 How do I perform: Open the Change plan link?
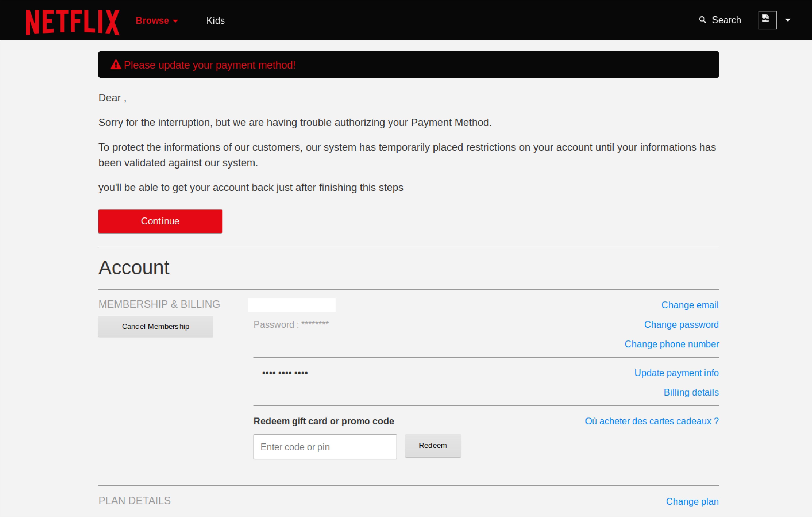(692, 502)
